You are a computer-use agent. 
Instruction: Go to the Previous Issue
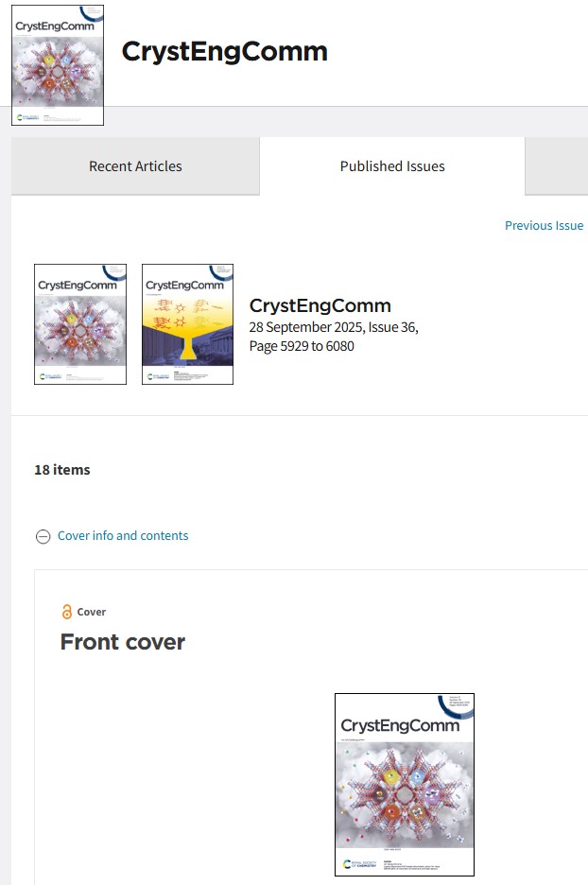[x=544, y=226]
